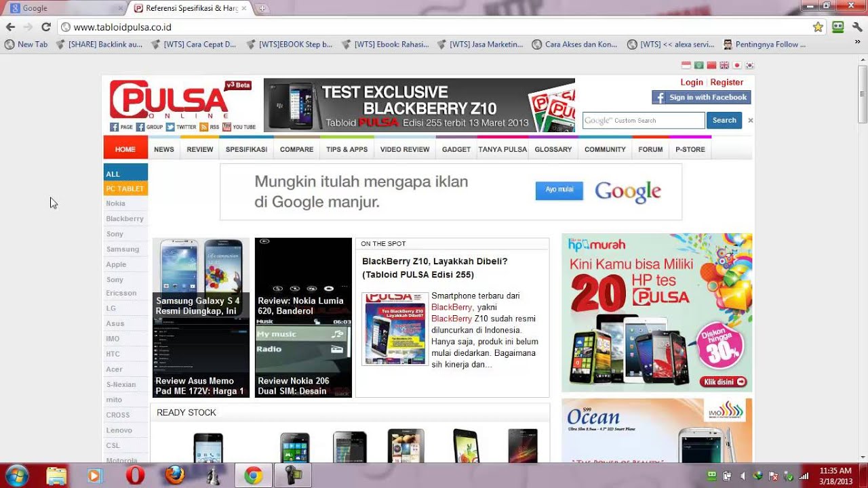The image size is (868, 488).
Task: Select Nokia in the brand list
Action: click(115, 203)
